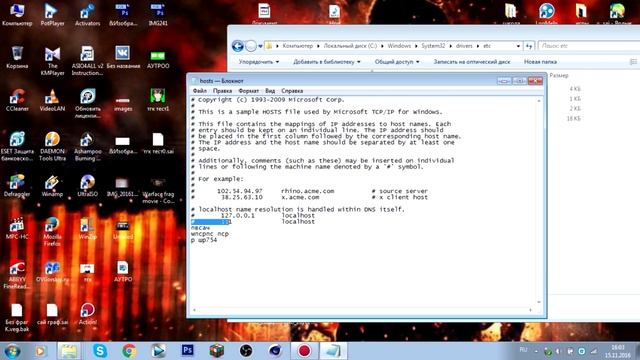Click System32 in the Explorer breadcrumb

coord(433,46)
